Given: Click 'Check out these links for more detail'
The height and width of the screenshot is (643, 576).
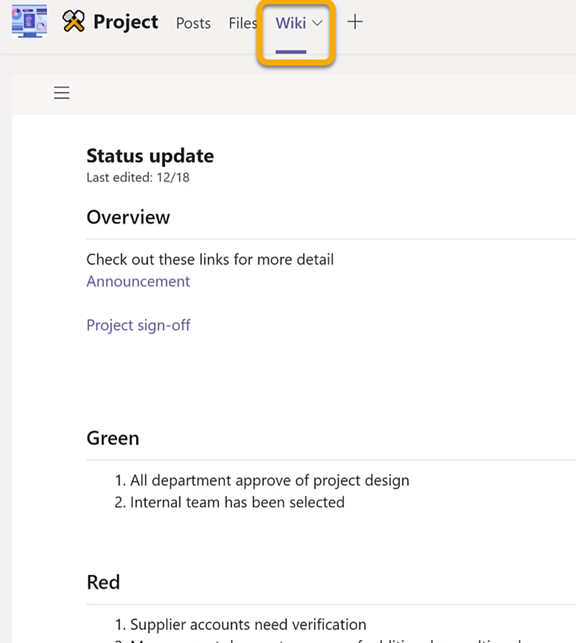Looking at the screenshot, I should [x=210, y=260].
